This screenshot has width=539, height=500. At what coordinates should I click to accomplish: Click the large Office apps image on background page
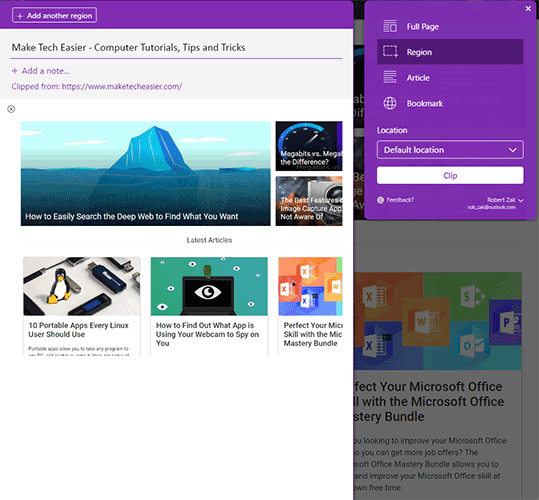click(438, 321)
